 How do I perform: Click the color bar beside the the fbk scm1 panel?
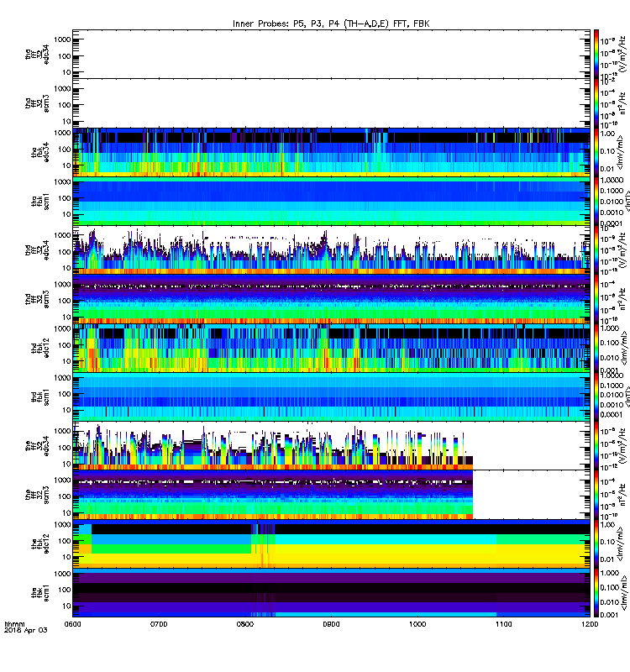(x=596, y=593)
